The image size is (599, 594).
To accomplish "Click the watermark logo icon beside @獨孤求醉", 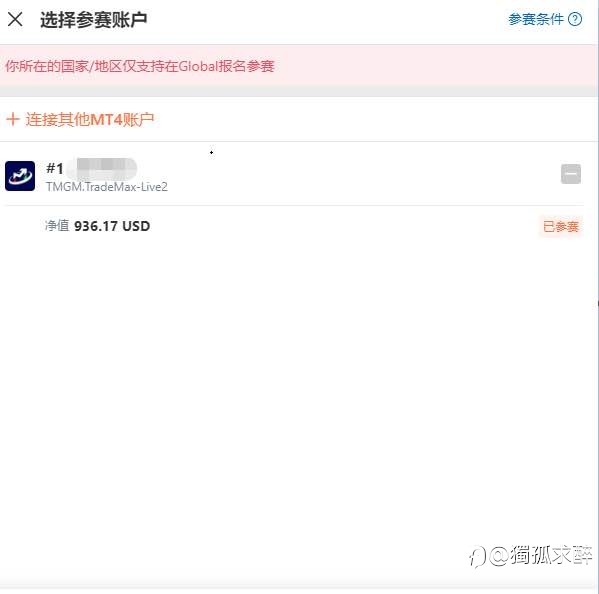I will point(478,557).
